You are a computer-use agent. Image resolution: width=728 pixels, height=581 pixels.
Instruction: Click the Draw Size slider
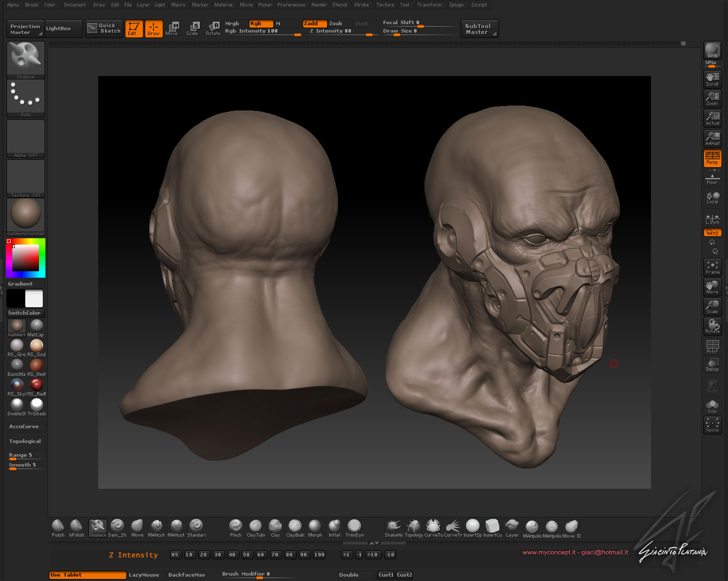[420, 32]
